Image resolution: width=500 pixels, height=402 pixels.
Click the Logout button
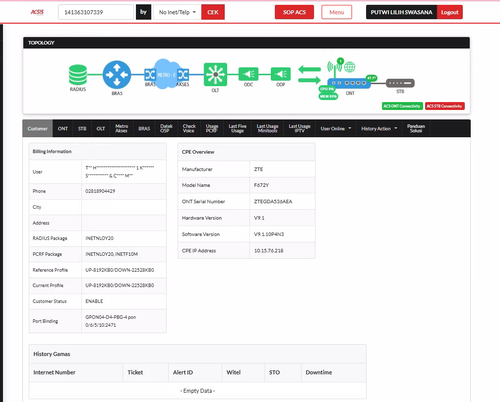click(x=450, y=12)
